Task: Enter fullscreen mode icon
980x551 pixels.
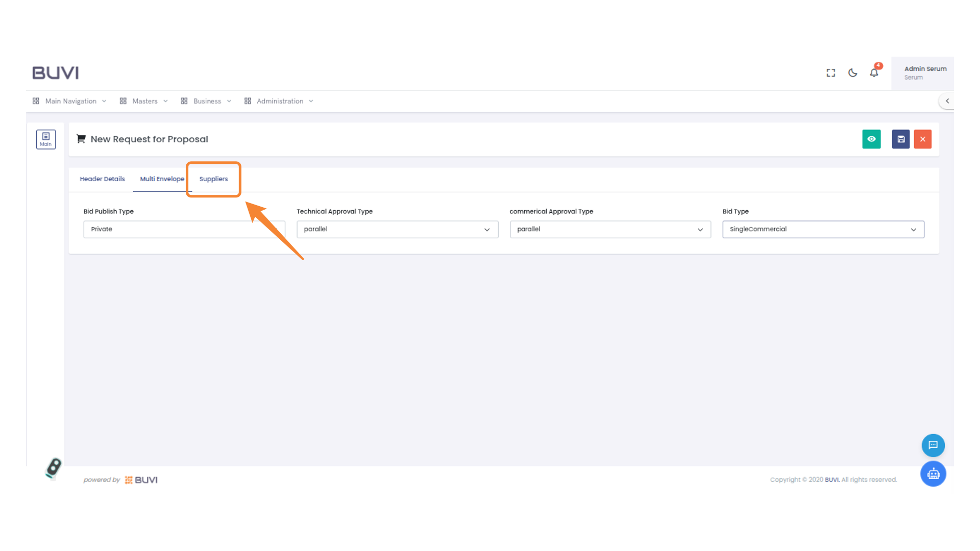Action: click(x=831, y=72)
